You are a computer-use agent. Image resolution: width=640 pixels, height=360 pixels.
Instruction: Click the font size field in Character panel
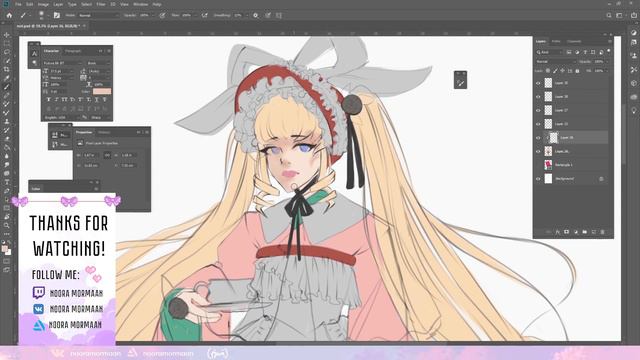(x=61, y=71)
